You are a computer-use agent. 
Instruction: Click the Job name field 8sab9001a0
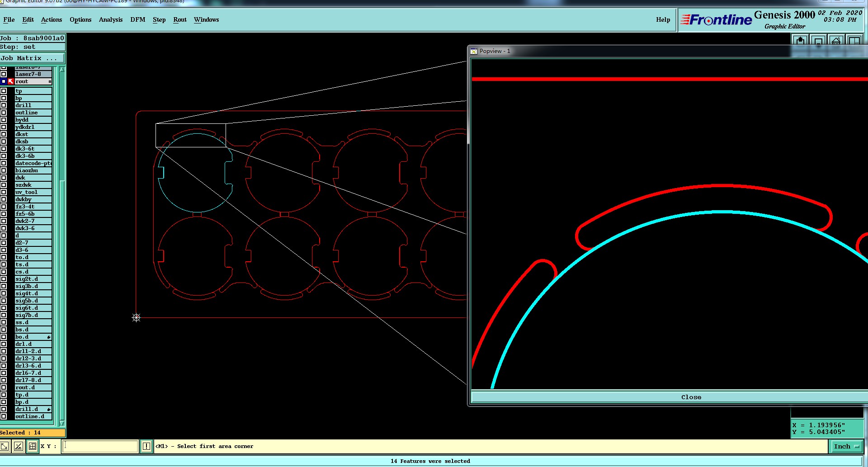coord(33,38)
